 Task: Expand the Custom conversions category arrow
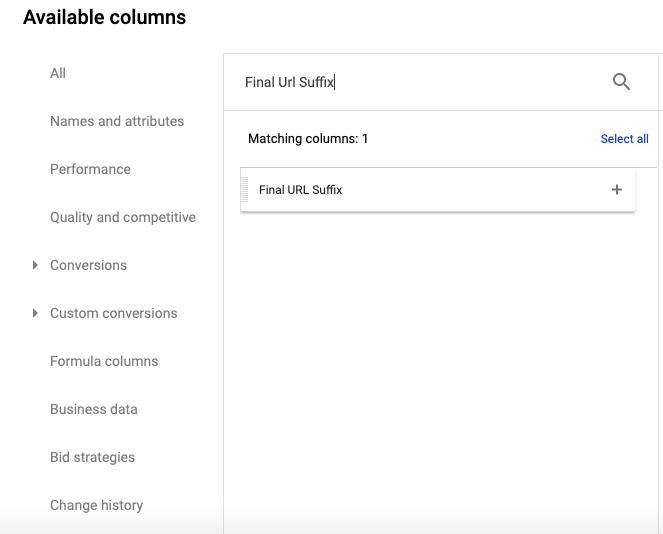tap(35, 313)
